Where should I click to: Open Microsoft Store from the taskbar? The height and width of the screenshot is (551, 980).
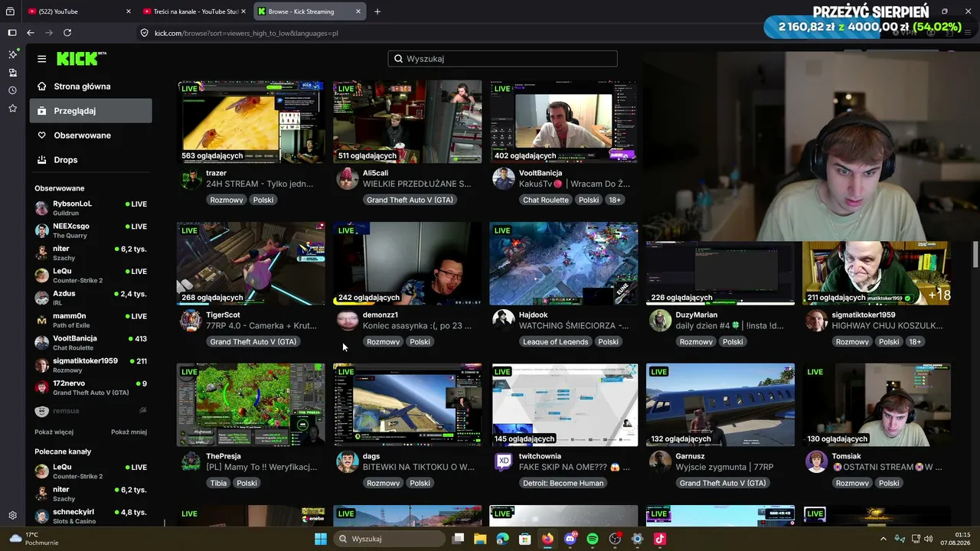tap(524, 539)
